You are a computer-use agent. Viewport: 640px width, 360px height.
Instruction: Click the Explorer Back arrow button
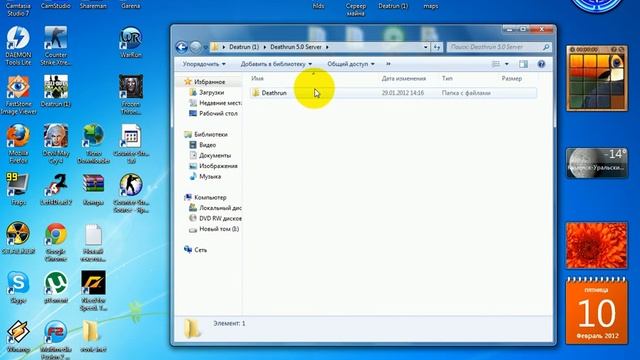coord(182,47)
